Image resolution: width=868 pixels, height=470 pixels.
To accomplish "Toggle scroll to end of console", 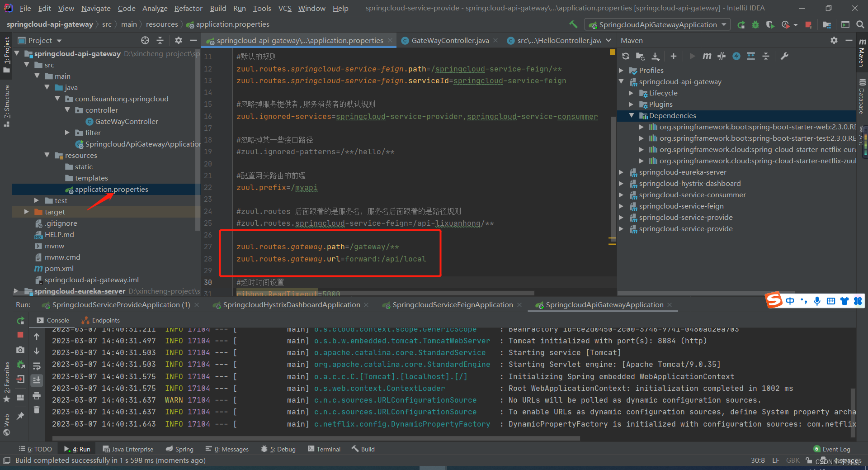I will click(37, 380).
